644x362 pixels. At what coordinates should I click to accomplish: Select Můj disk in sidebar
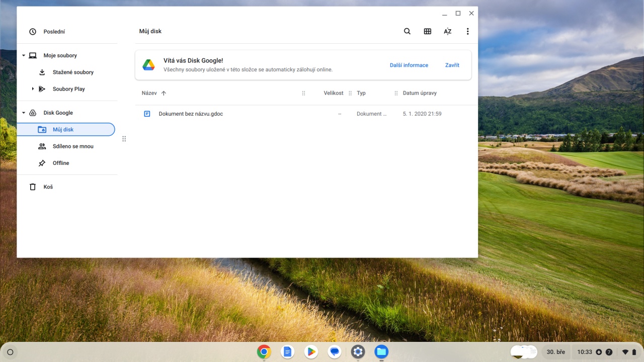coord(66,129)
